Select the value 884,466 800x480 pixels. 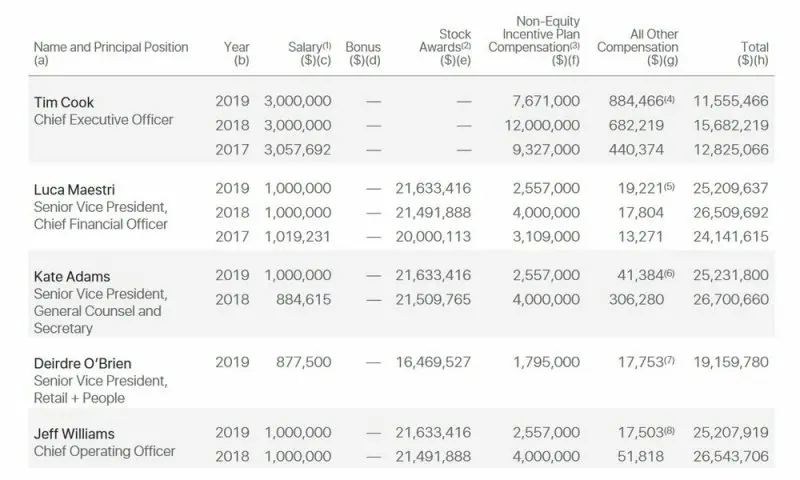(636, 101)
